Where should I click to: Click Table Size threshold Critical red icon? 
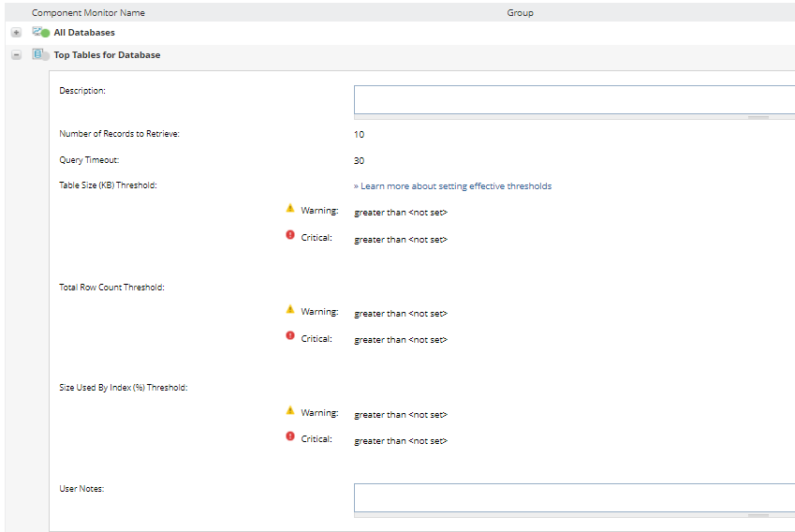click(290, 235)
